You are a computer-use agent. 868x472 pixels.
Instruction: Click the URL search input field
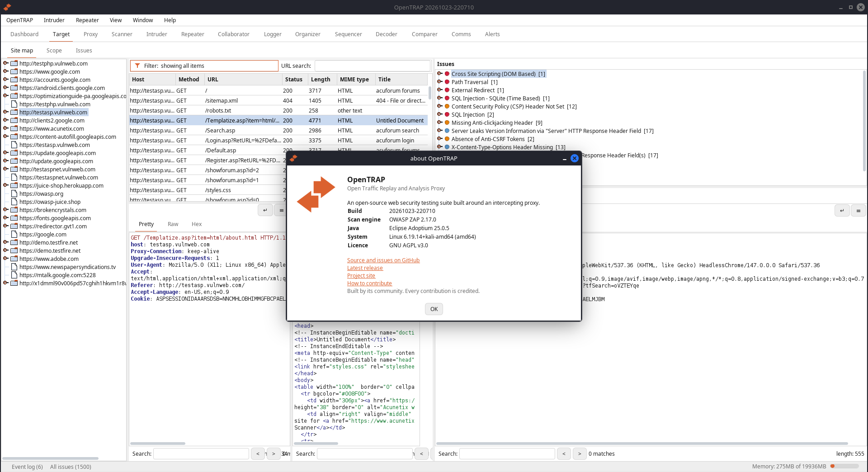click(x=372, y=66)
